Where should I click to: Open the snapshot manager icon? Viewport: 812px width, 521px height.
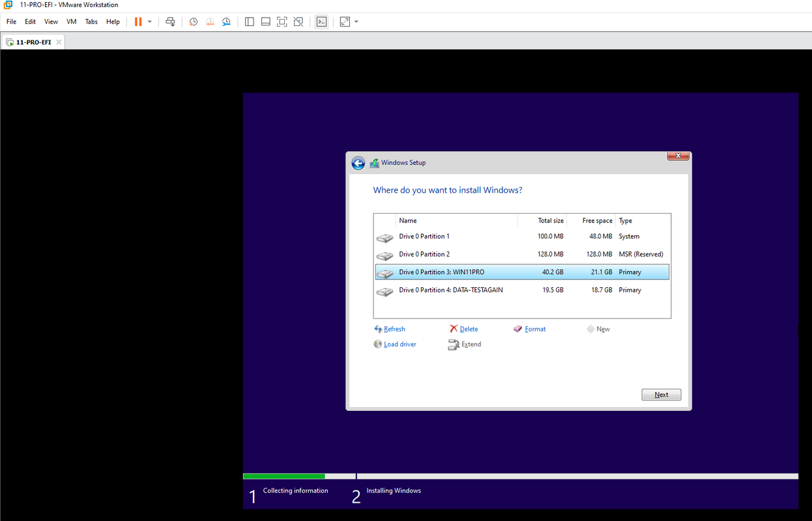click(x=226, y=21)
